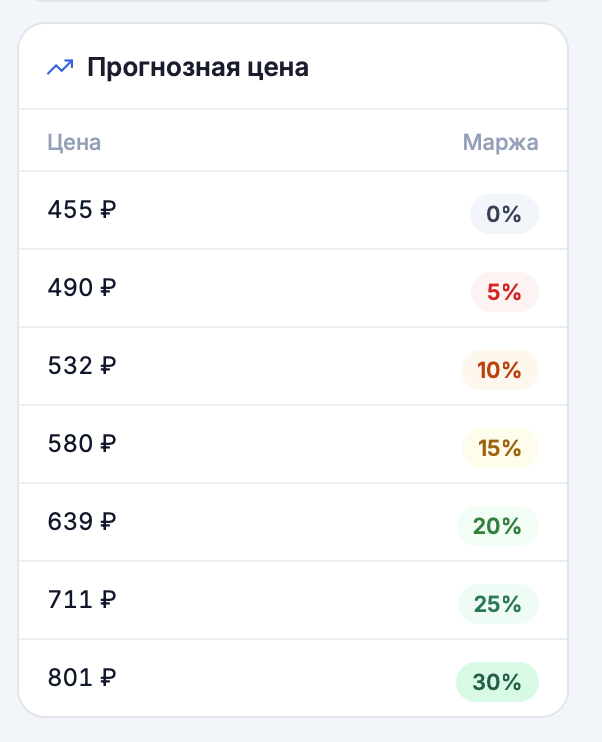This screenshot has width=602, height=742.
Task: Click the 0% margin badge
Action: pos(504,214)
